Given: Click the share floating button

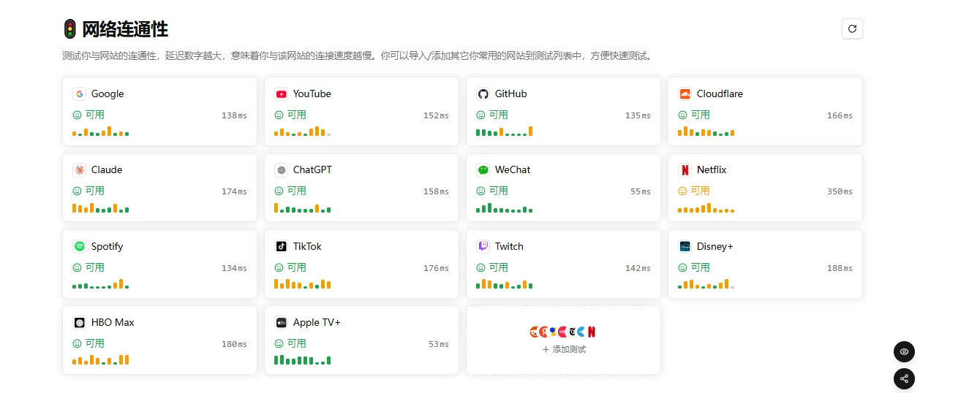Looking at the screenshot, I should [905, 378].
